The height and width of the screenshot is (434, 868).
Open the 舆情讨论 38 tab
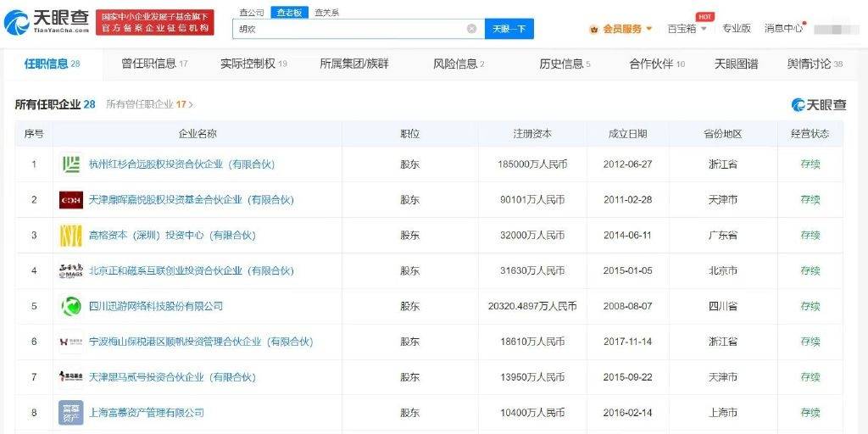(x=815, y=64)
